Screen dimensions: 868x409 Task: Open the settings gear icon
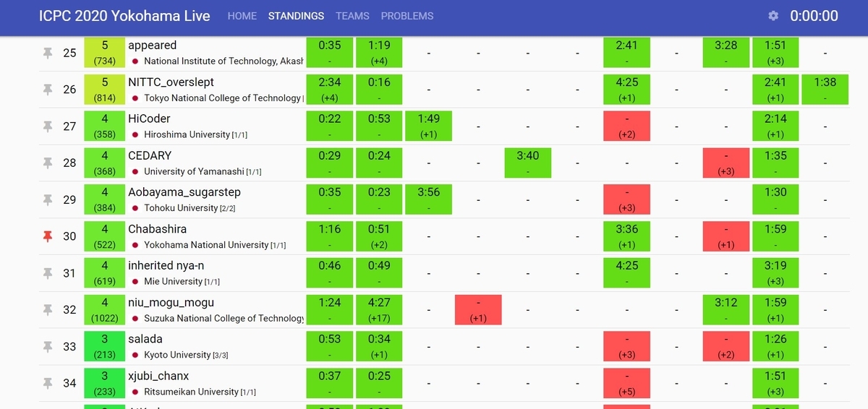click(x=773, y=16)
